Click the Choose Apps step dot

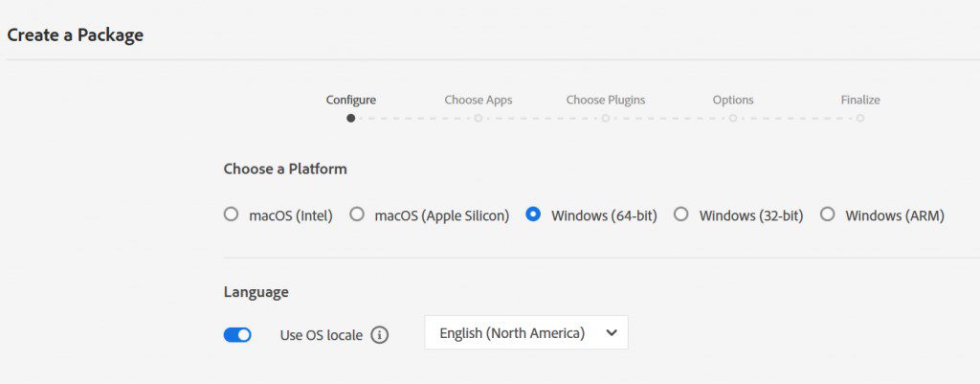point(479,119)
